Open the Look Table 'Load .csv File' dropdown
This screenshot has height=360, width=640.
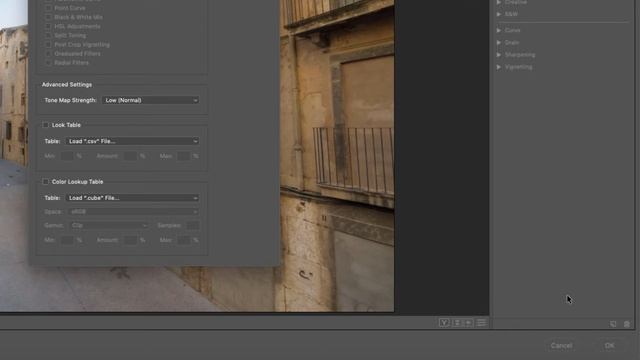[132, 141]
